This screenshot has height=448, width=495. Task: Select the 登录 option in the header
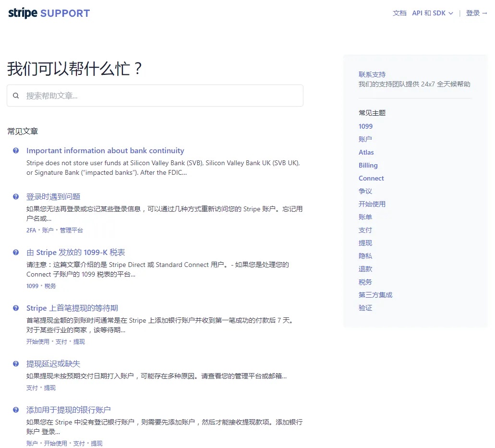click(x=473, y=13)
